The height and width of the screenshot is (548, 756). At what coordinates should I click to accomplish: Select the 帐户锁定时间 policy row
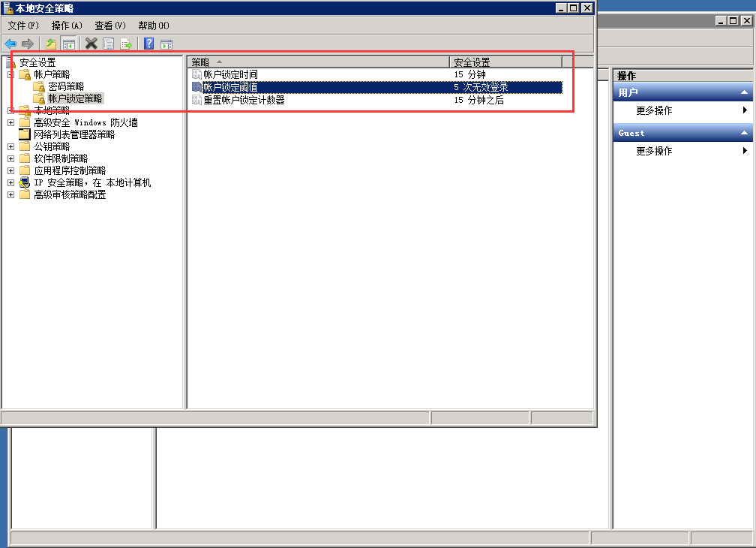[376, 74]
